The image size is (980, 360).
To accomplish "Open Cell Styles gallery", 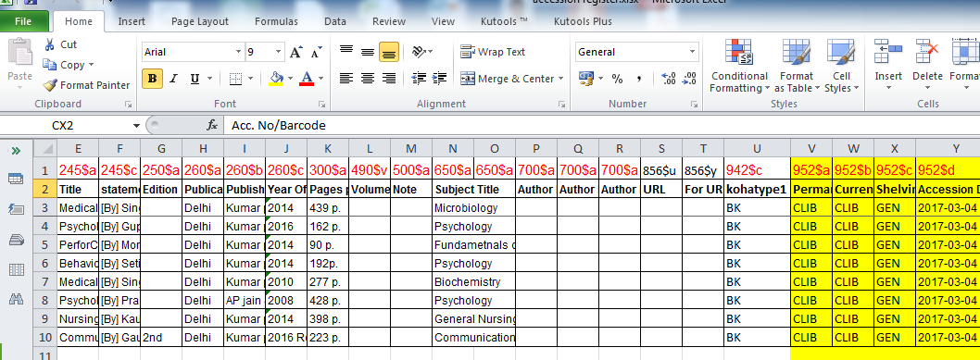I will coord(841,66).
